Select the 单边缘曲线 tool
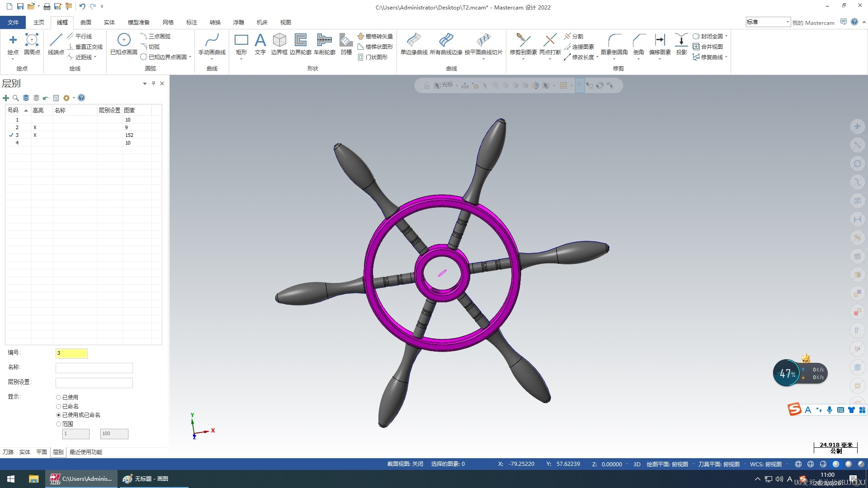Viewport: 868px width, 488px height. click(x=414, y=44)
